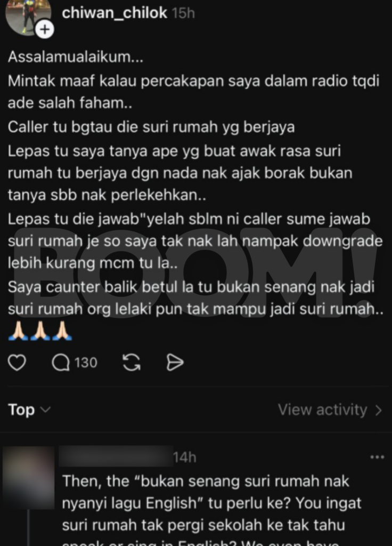
Task: Open chiwan_chilok profile username
Action: (x=115, y=13)
